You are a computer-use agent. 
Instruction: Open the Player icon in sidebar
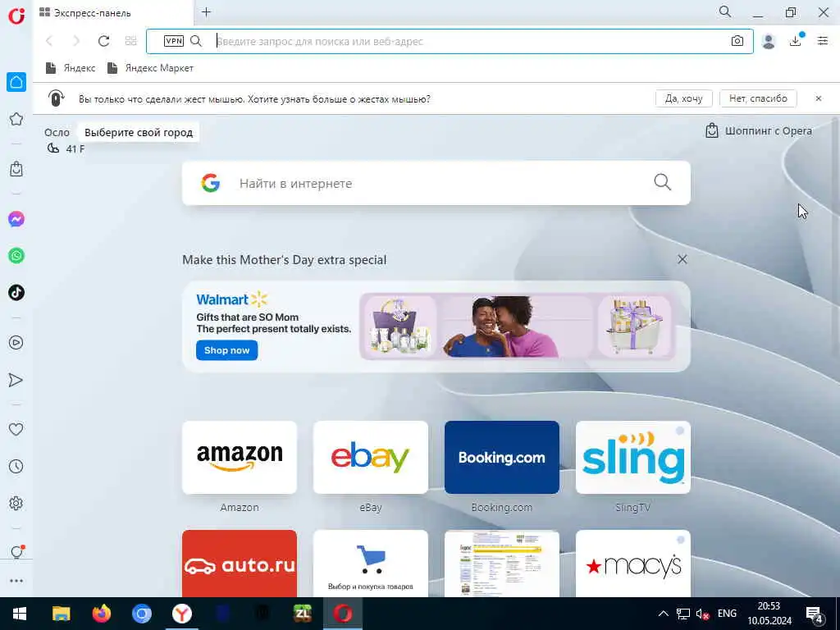click(16, 342)
